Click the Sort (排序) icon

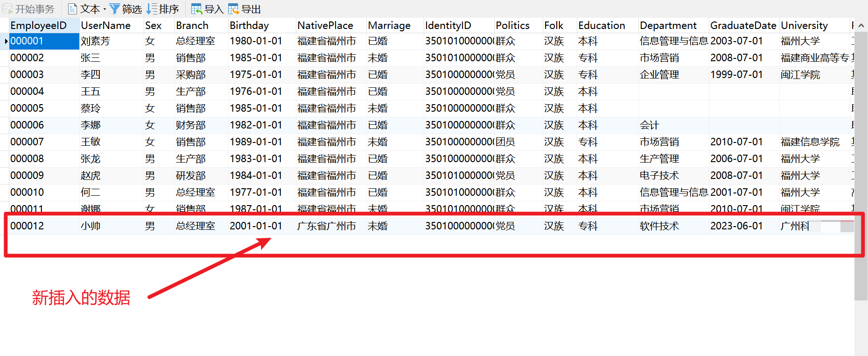pyautogui.click(x=152, y=9)
